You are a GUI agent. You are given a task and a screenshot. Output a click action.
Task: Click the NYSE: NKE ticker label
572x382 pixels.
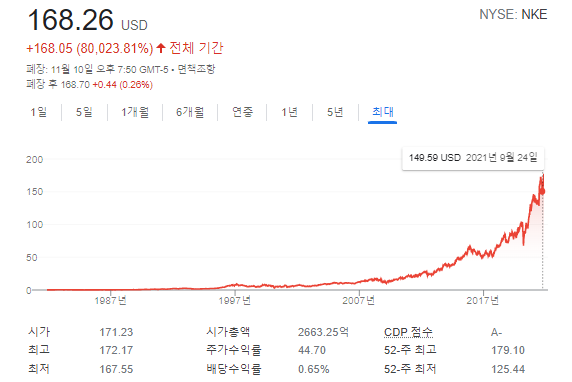(x=513, y=15)
